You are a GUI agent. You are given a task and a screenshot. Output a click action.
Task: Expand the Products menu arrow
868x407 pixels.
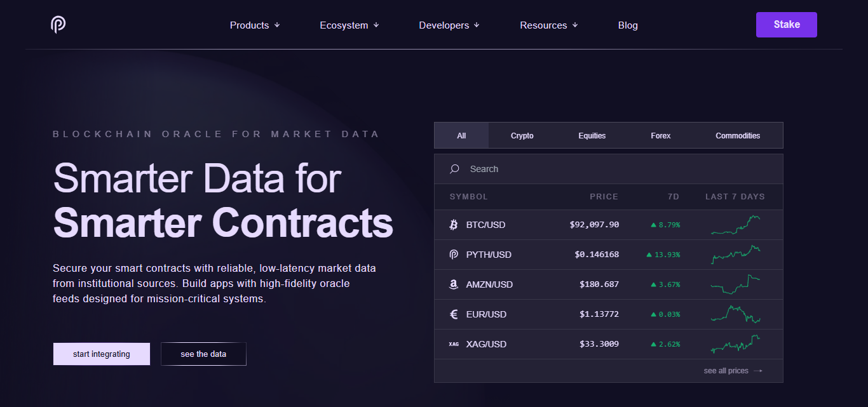pyautogui.click(x=276, y=25)
